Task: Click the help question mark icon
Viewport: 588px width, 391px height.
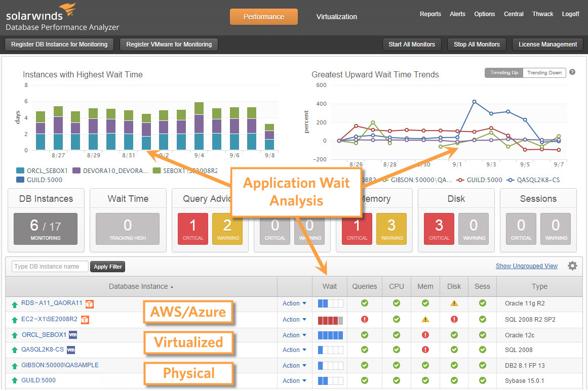Action: point(572,72)
